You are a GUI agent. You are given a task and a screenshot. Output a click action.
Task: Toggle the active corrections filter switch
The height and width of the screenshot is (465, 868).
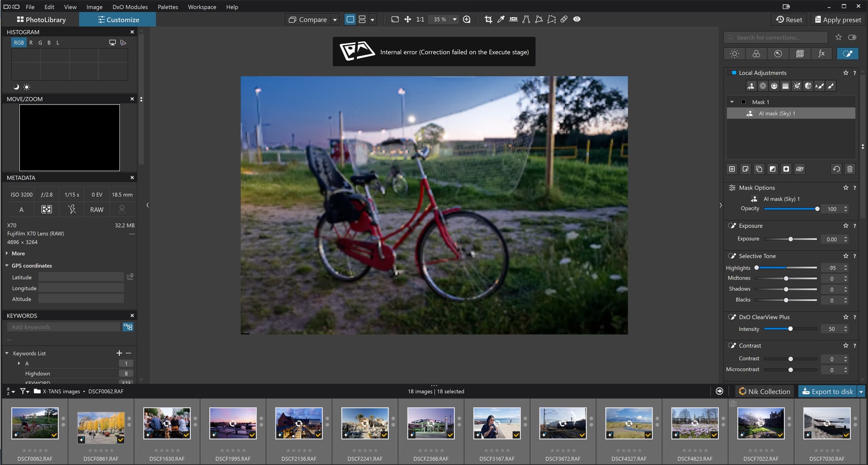point(852,38)
